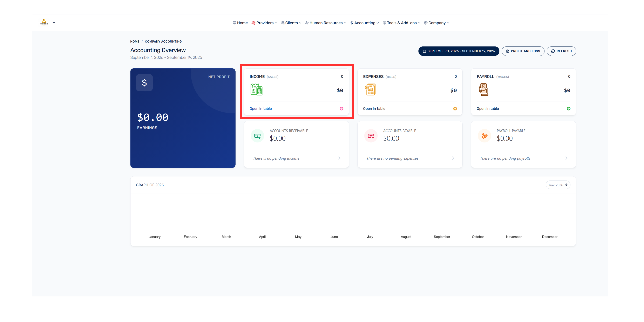Click the December label on the graph

549,237
